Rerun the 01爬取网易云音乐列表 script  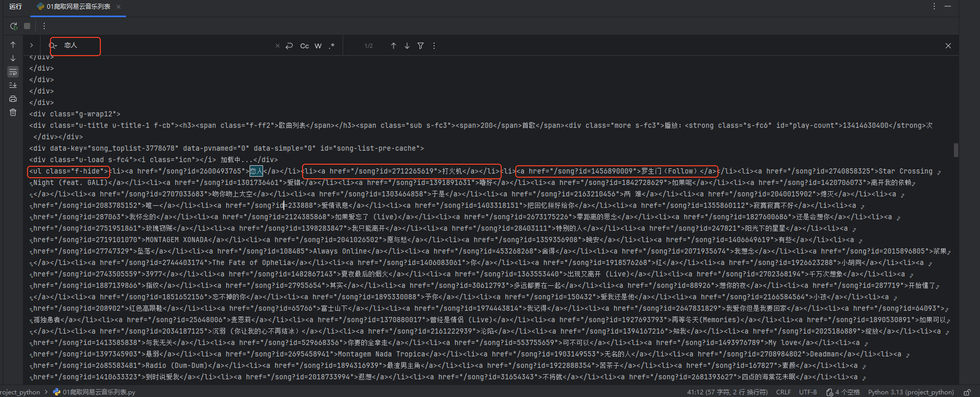pyautogui.click(x=14, y=26)
